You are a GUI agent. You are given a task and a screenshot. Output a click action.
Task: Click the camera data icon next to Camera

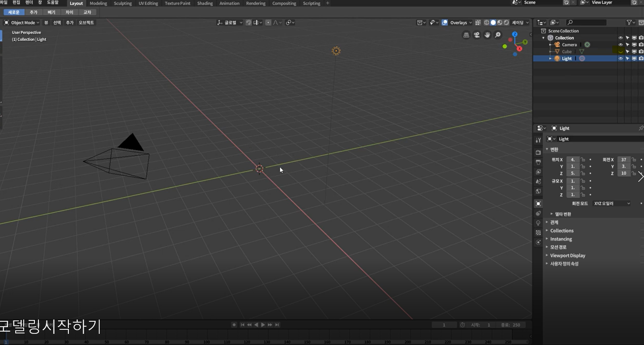pyautogui.click(x=587, y=45)
